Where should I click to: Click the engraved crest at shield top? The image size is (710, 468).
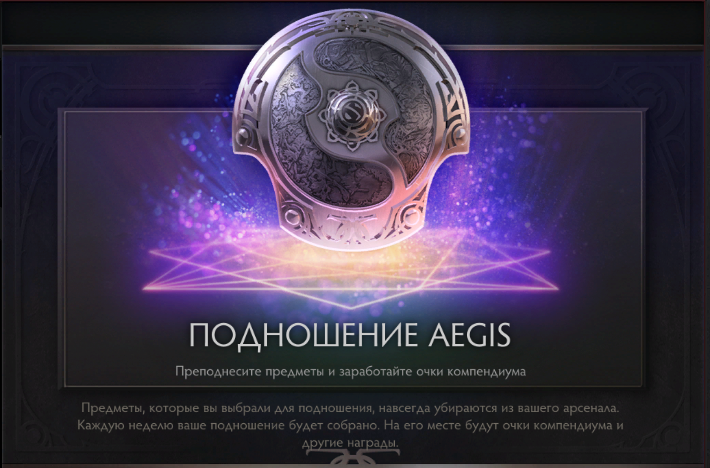(x=351, y=22)
